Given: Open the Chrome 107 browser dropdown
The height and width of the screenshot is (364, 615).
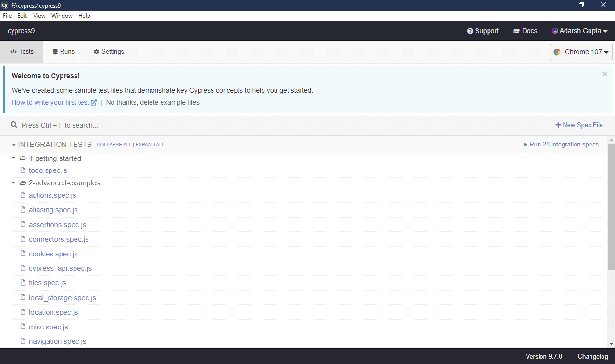Looking at the screenshot, I should 581,52.
